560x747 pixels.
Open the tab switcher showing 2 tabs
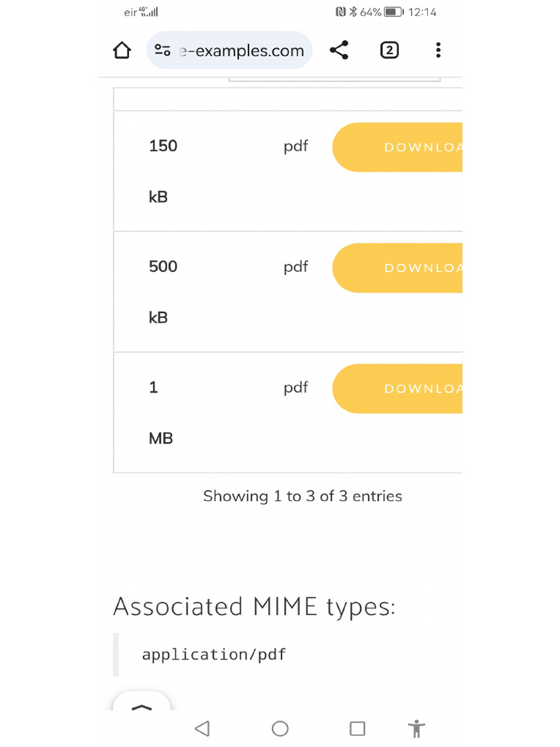[x=389, y=50]
